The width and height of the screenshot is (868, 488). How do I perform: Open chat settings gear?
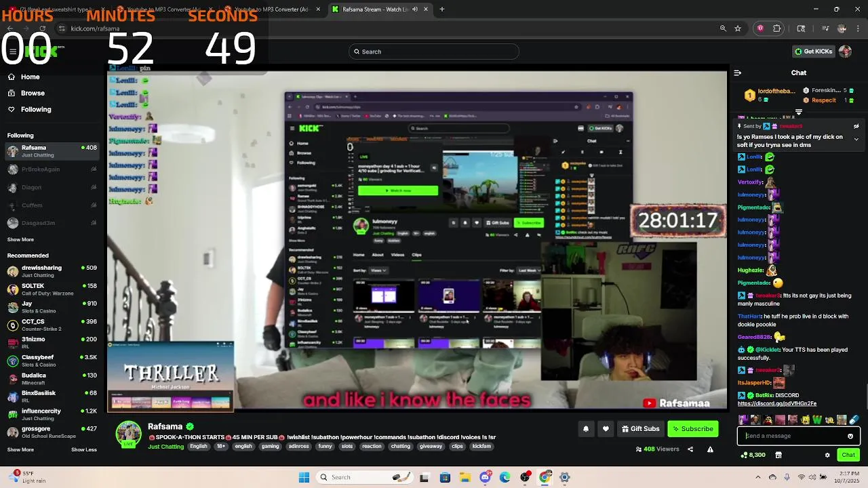(x=827, y=455)
